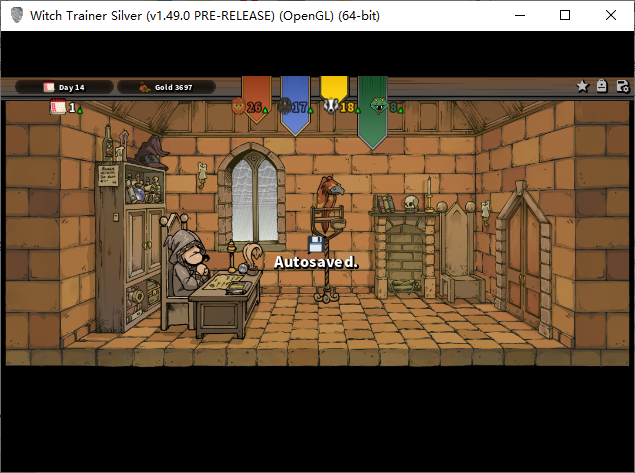
Task: Open the save settings icon
Action: pyautogui.click(x=622, y=86)
